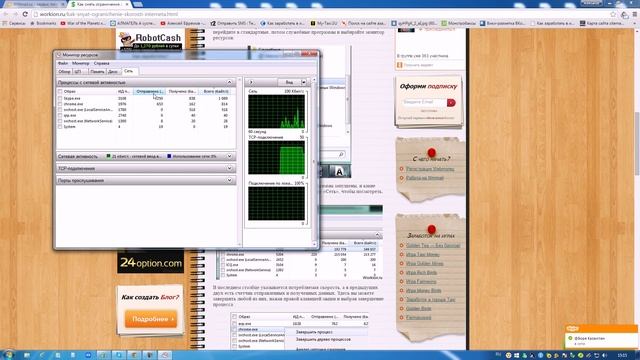
Task: Sort by the Отправлено column header
Action: tap(149, 91)
